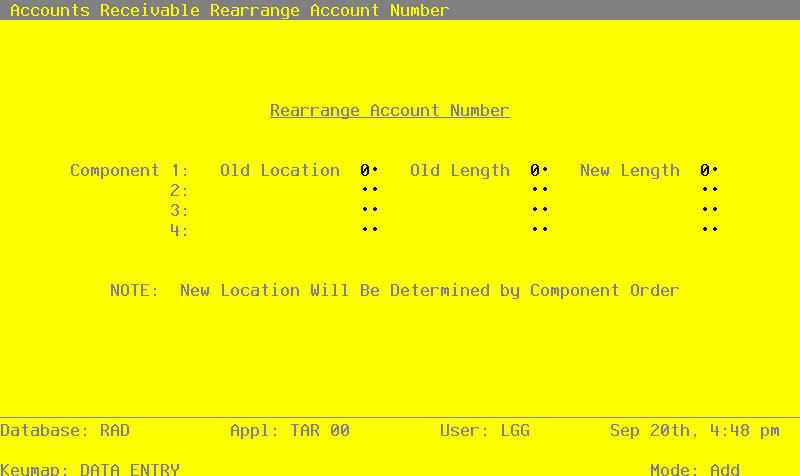The width and height of the screenshot is (800, 476).
Task: Click Component 1 Old Length field
Action: click(x=539, y=170)
